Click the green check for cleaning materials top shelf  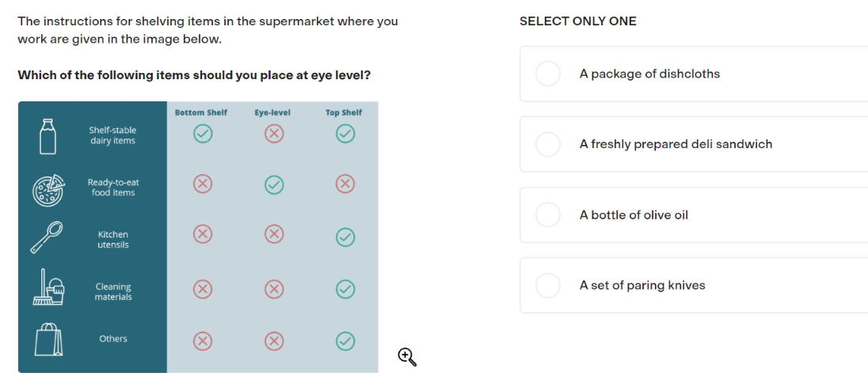[345, 289]
